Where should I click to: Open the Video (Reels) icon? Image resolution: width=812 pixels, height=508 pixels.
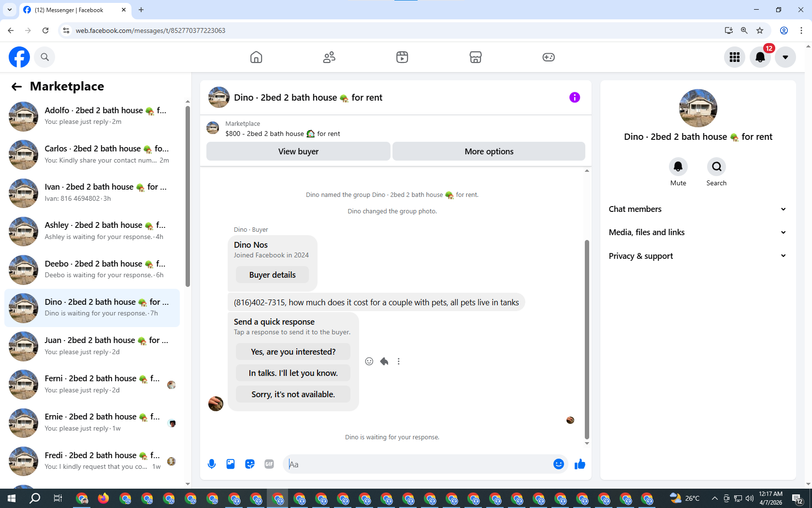402,57
